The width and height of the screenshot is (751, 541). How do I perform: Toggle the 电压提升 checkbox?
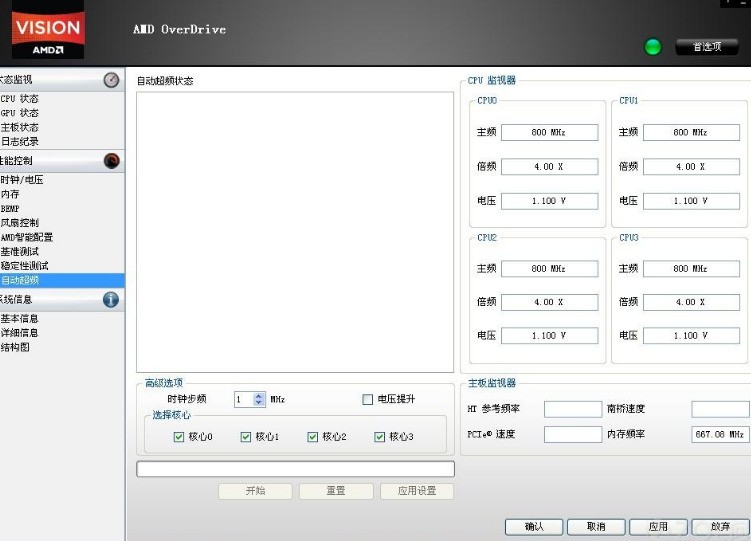pyautogui.click(x=367, y=399)
